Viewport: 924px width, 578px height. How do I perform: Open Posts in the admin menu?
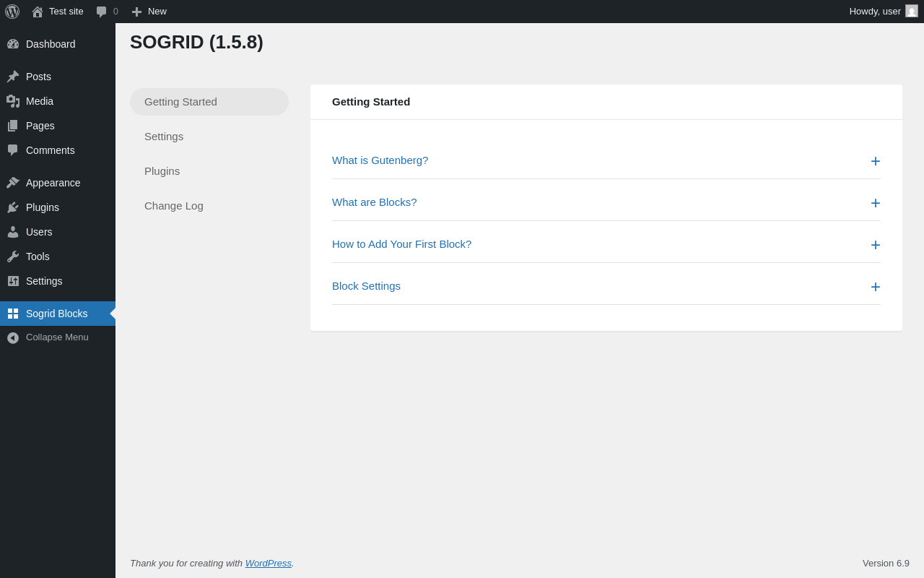click(x=58, y=77)
